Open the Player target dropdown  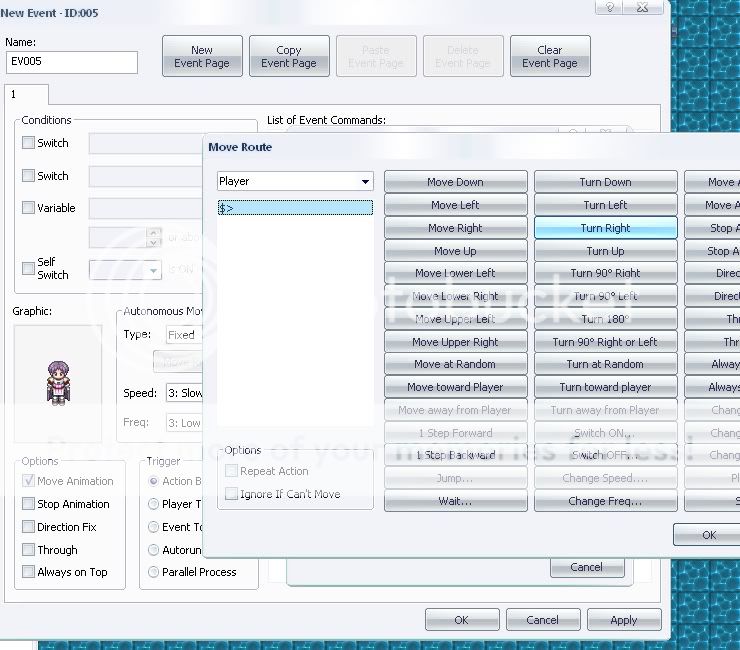coord(365,182)
